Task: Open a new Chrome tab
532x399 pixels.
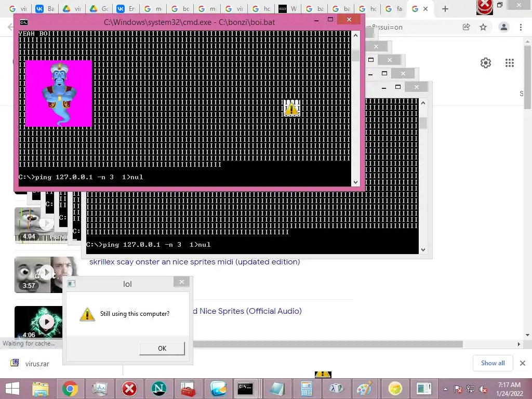Action: click(x=445, y=9)
